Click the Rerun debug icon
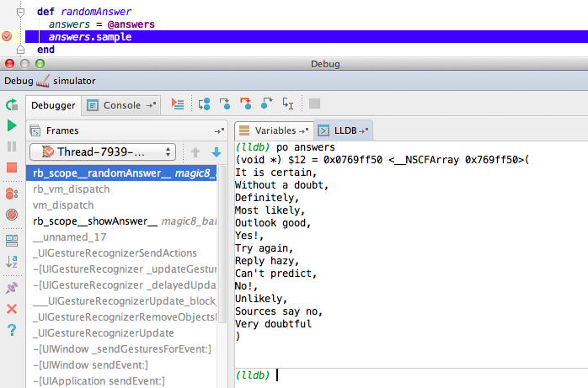The width and height of the screenshot is (588, 388). point(12,104)
